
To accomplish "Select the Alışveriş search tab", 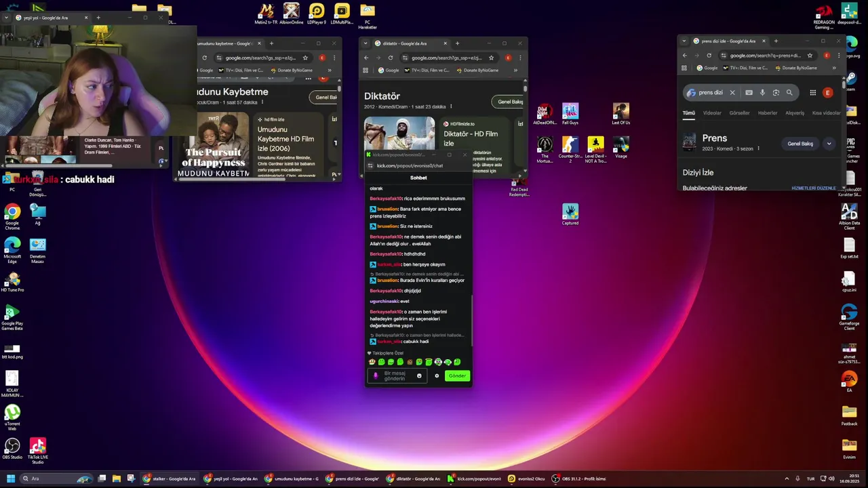I will 795,113.
